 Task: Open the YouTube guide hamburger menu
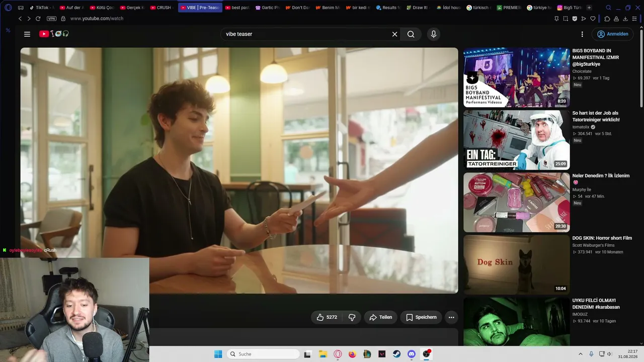27,34
